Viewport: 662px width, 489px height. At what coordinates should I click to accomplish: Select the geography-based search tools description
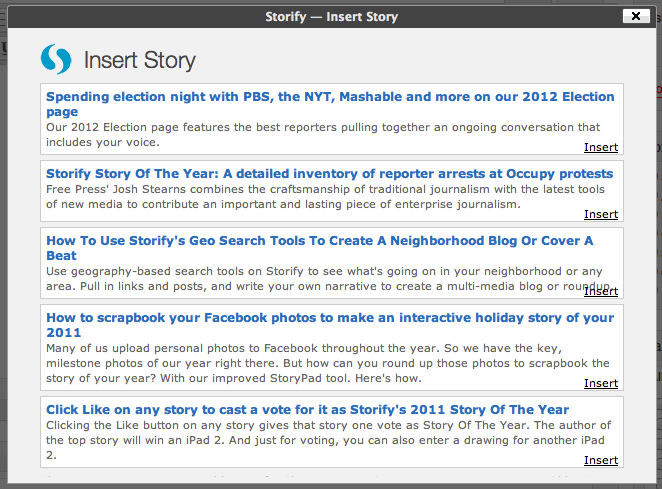[328, 279]
